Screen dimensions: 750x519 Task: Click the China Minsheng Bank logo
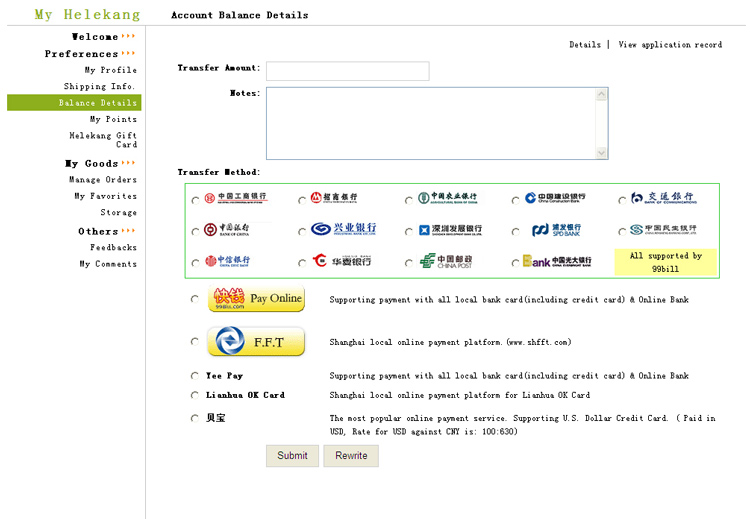pos(663,230)
